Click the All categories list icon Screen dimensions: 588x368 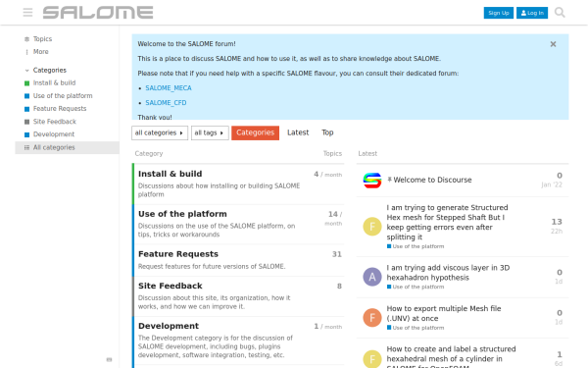(x=26, y=147)
